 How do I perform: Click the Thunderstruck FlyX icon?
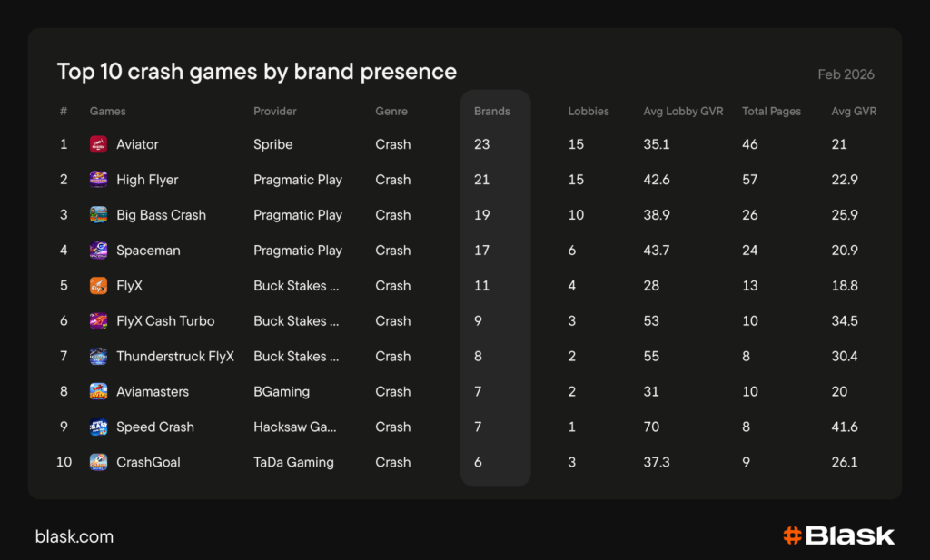pyautogui.click(x=98, y=357)
